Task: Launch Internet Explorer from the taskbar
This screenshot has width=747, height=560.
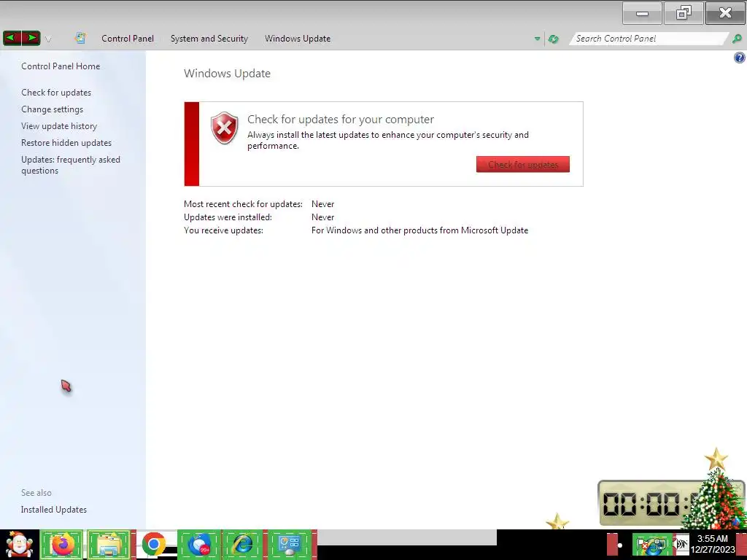Action: (242, 544)
